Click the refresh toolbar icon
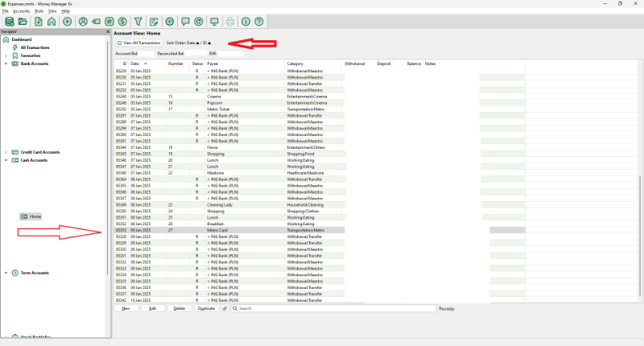This screenshot has height=346, width=644. coord(198,22)
